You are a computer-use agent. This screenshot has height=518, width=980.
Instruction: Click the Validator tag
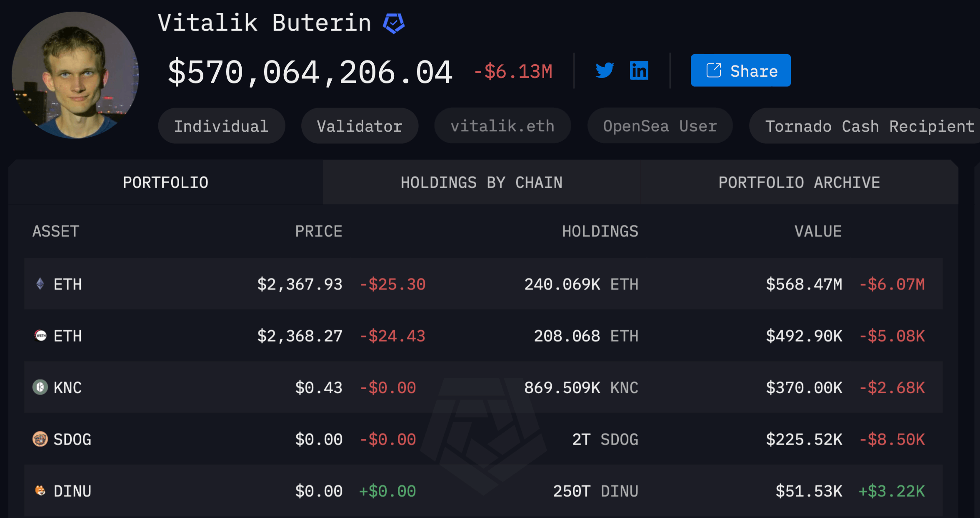(360, 126)
